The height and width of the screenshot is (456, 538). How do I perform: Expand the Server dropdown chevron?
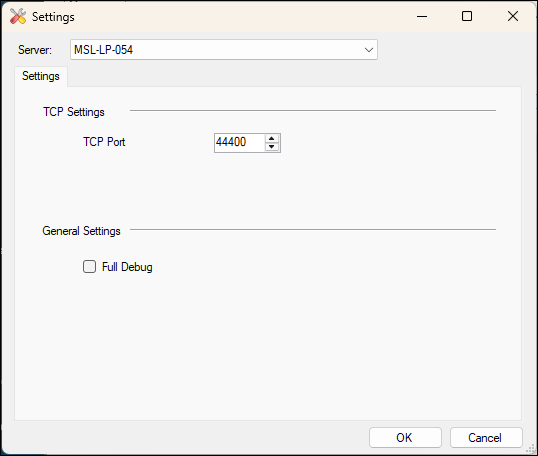[369, 50]
